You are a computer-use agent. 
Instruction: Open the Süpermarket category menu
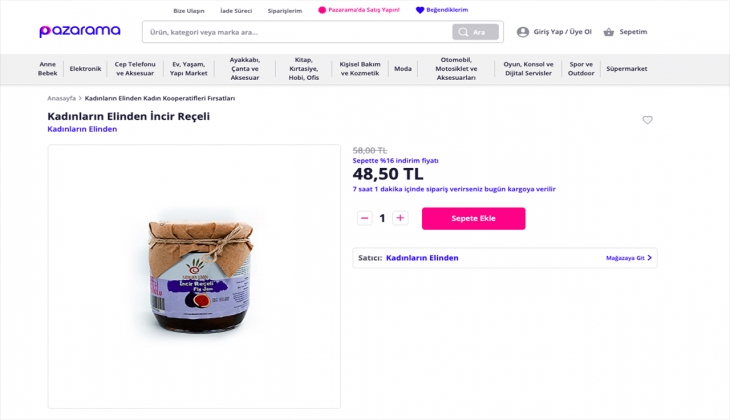[x=626, y=69]
